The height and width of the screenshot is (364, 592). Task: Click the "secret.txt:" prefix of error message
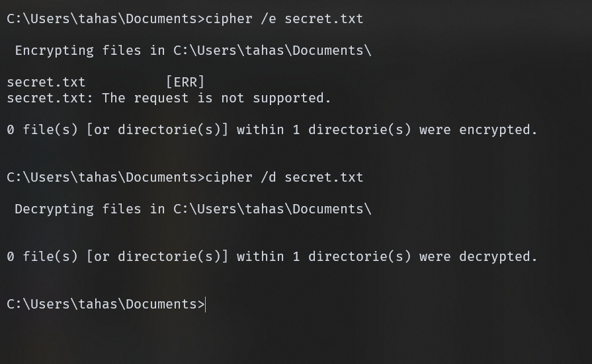pyautogui.click(x=50, y=98)
